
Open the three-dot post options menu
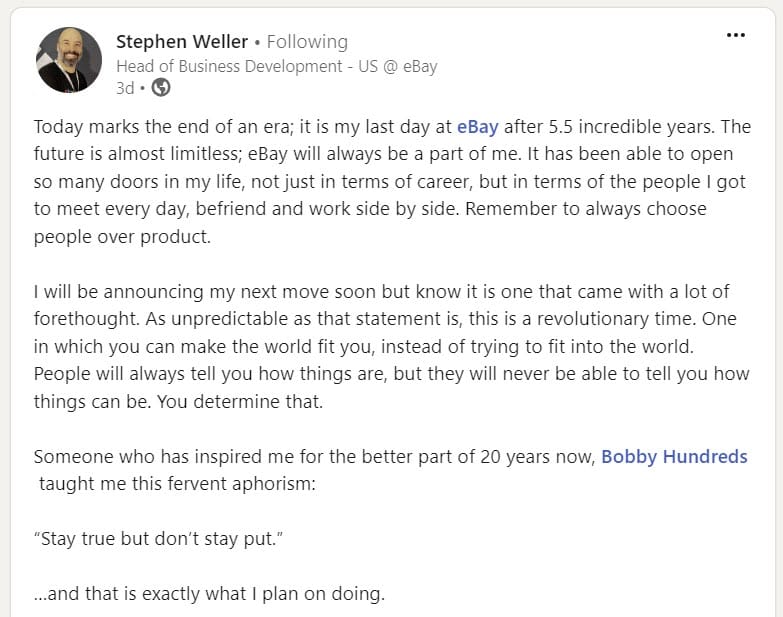736,35
